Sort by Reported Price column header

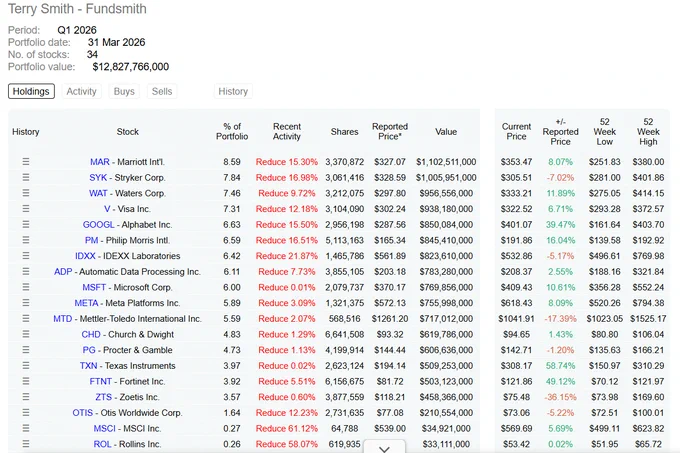[390, 131]
